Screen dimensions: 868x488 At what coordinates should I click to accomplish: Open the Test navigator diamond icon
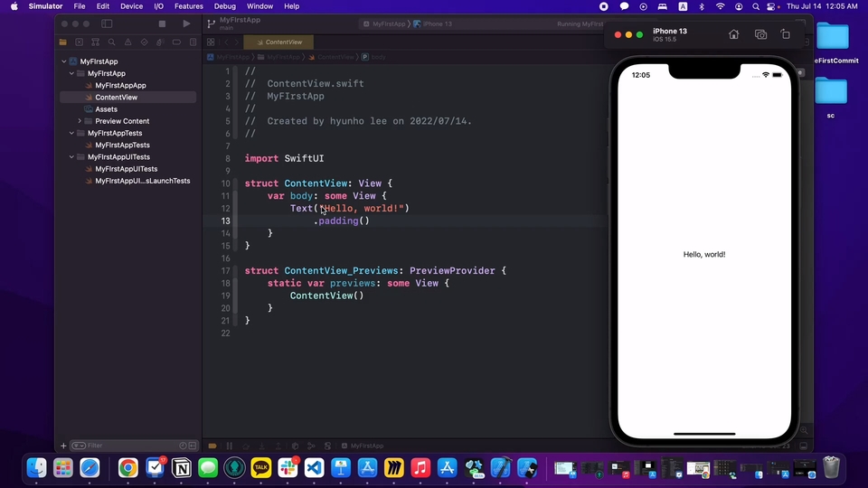click(x=144, y=42)
